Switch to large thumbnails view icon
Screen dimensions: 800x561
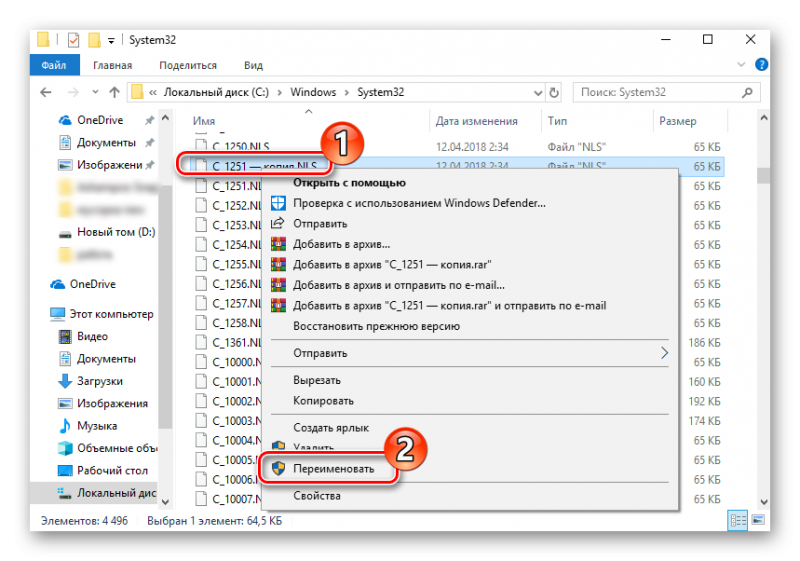click(x=758, y=520)
